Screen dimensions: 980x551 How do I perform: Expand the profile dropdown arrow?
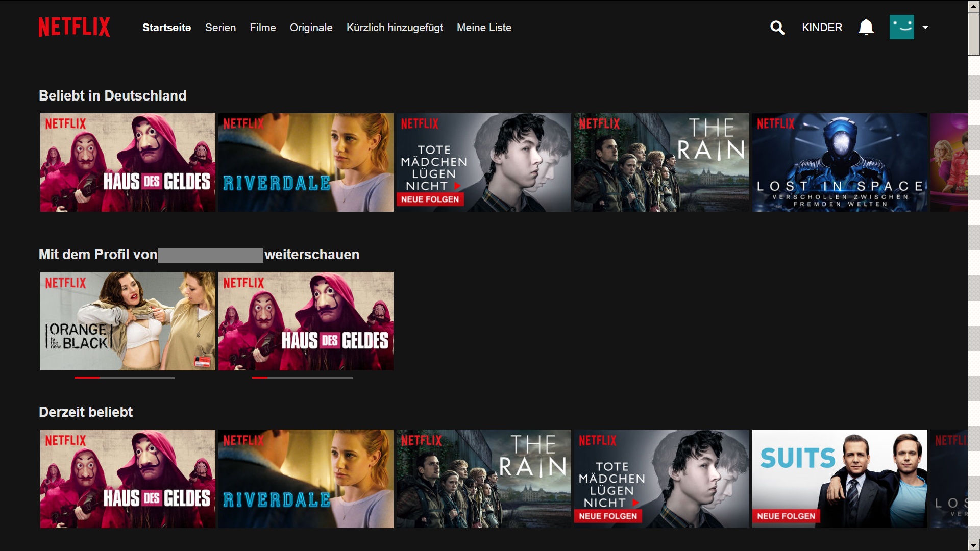coord(925,28)
